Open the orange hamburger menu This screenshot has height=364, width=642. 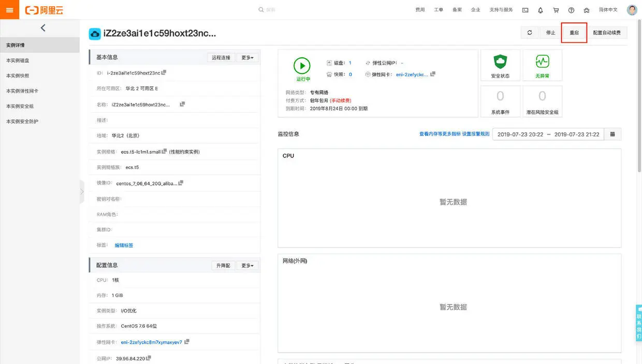tap(10, 10)
